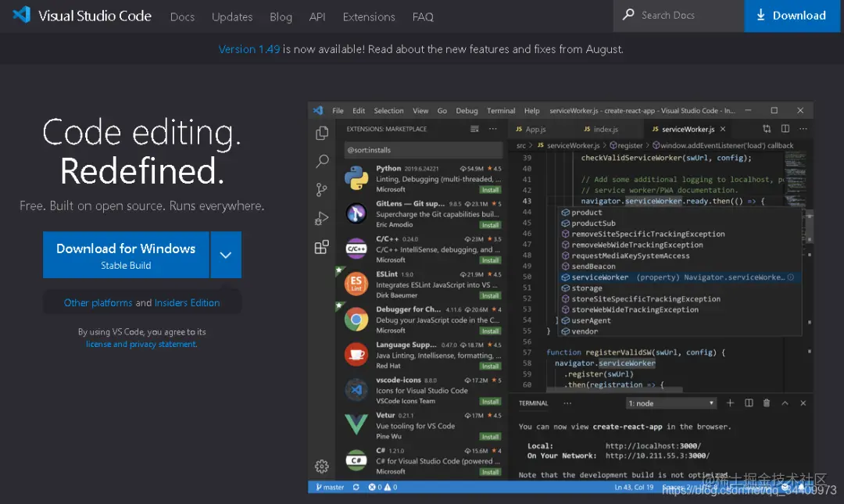Screen dimensions: 844x504
Task: Open editor more actions ellipsis
Action: (x=803, y=129)
